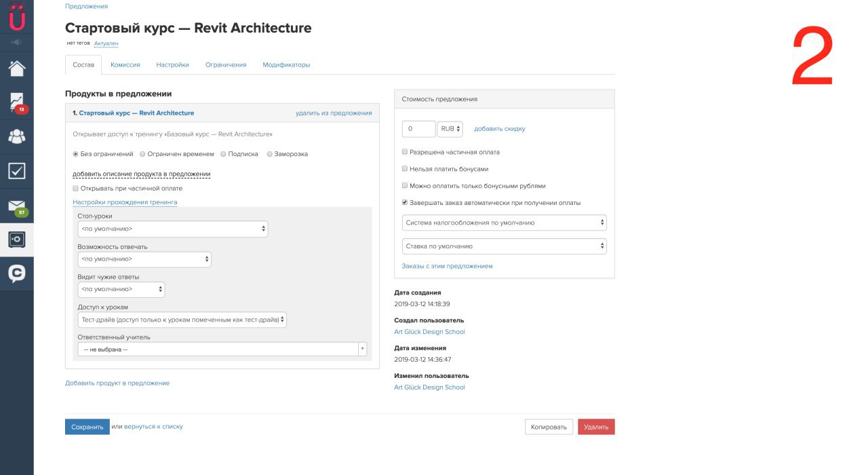Click the 'Копировать' button
Screen dimensions: 868x475
tap(549, 427)
